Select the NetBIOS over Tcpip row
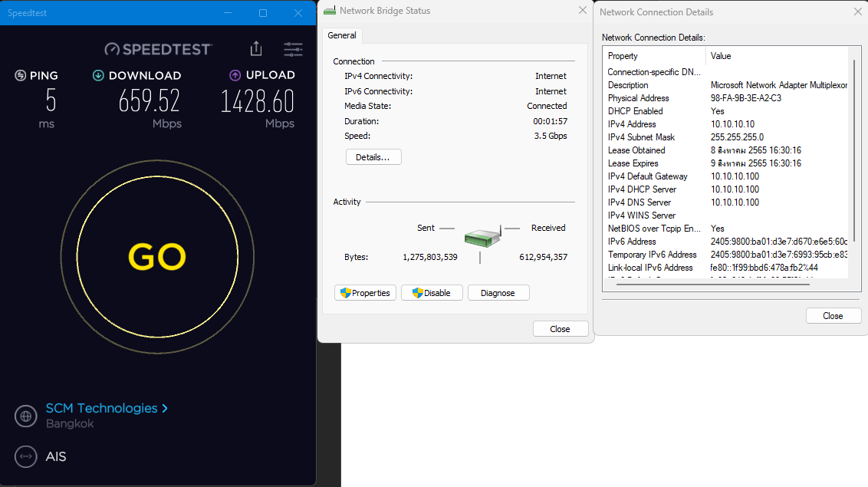Image resolution: width=868 pixels, height=487 pixels. point(725,229)
